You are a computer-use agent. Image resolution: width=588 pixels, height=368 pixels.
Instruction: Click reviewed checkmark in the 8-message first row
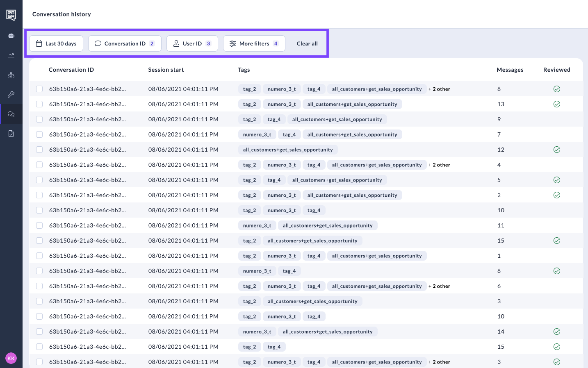tap(556, 89)
